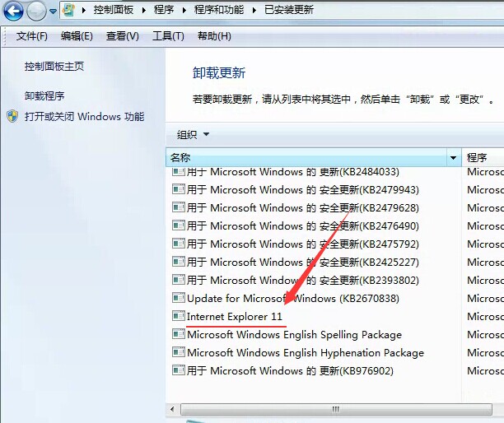The image size is (504, 423).
Task: Select update KB2484033 row
Action: (286, 172)
